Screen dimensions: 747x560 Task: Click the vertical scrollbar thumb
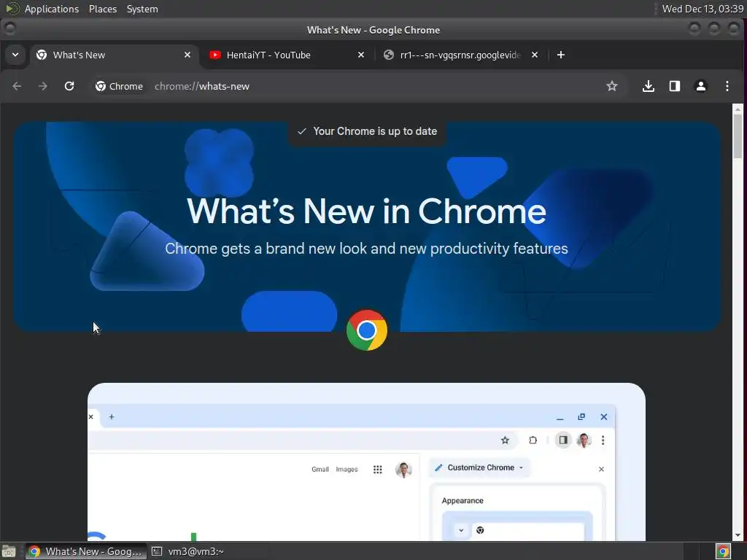(738, 136)
